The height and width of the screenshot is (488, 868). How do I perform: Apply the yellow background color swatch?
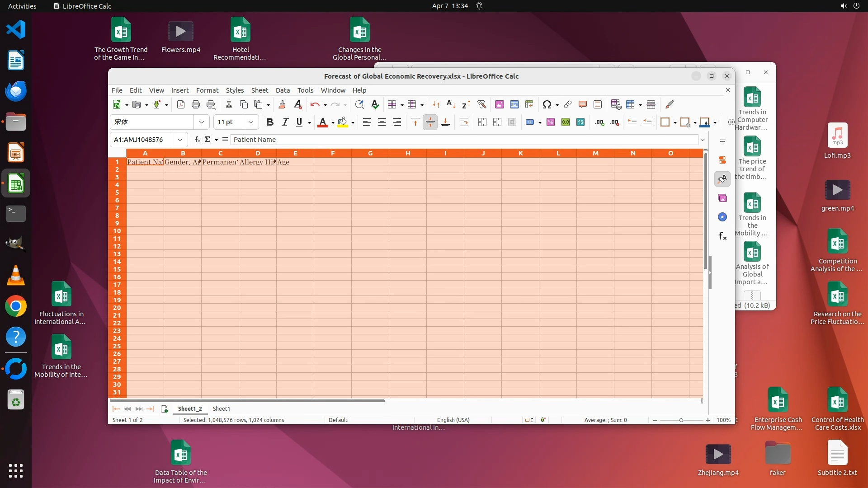point(342,122)
